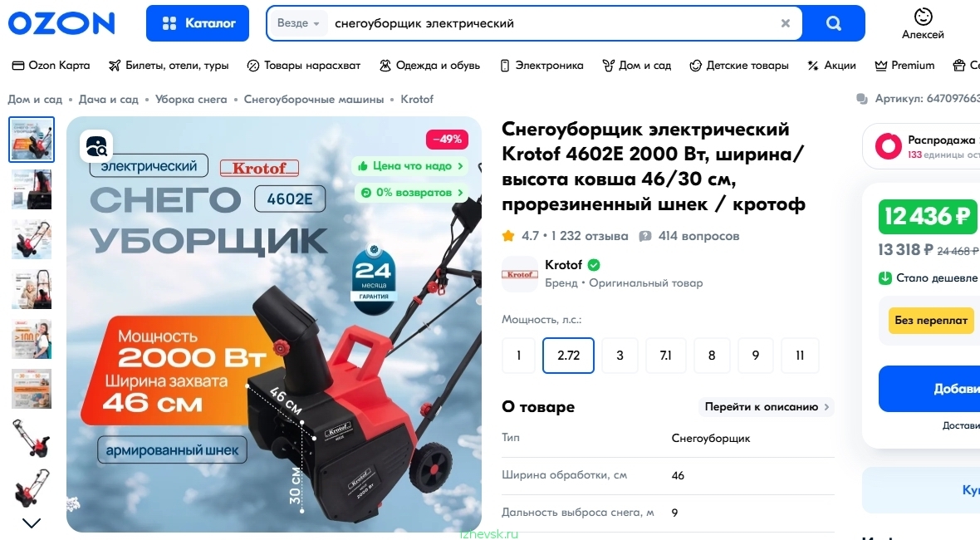Viewport: 980px width, 540px height.
Task: Click the rating star icon
Action: point(508,236)
